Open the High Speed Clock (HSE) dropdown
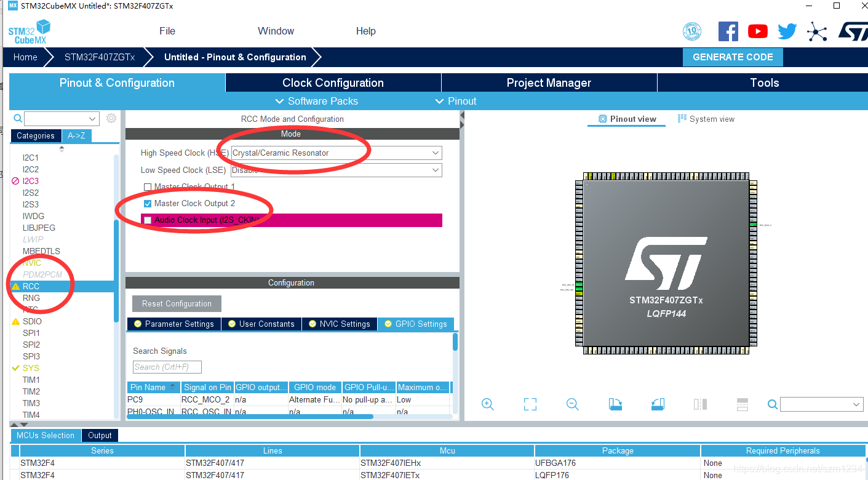 [x=435, y=153]
